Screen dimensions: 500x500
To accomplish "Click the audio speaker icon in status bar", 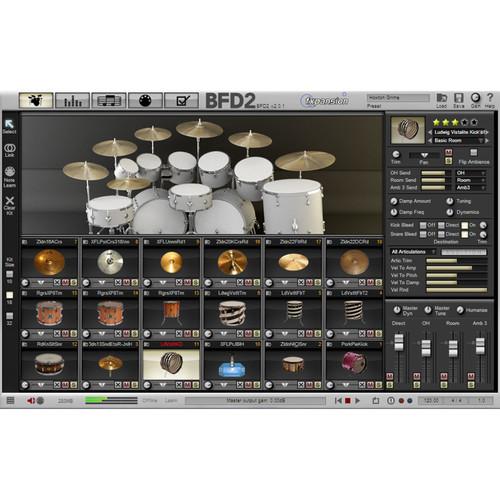I will pos(31,400).
